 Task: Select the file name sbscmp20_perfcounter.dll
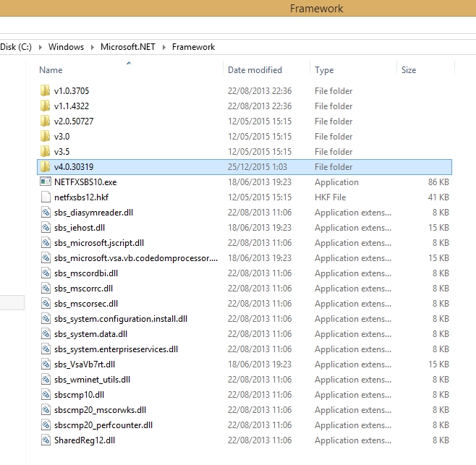103,425
